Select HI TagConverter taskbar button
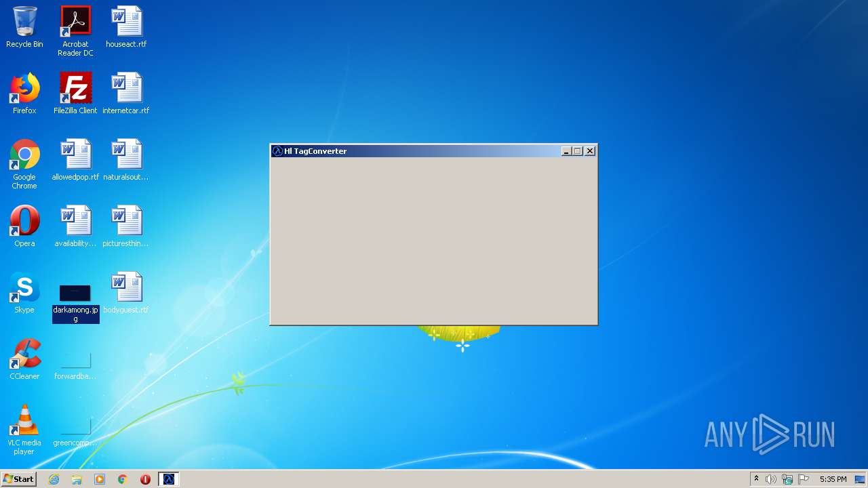868x488 pixels. [x=169, y=479]
